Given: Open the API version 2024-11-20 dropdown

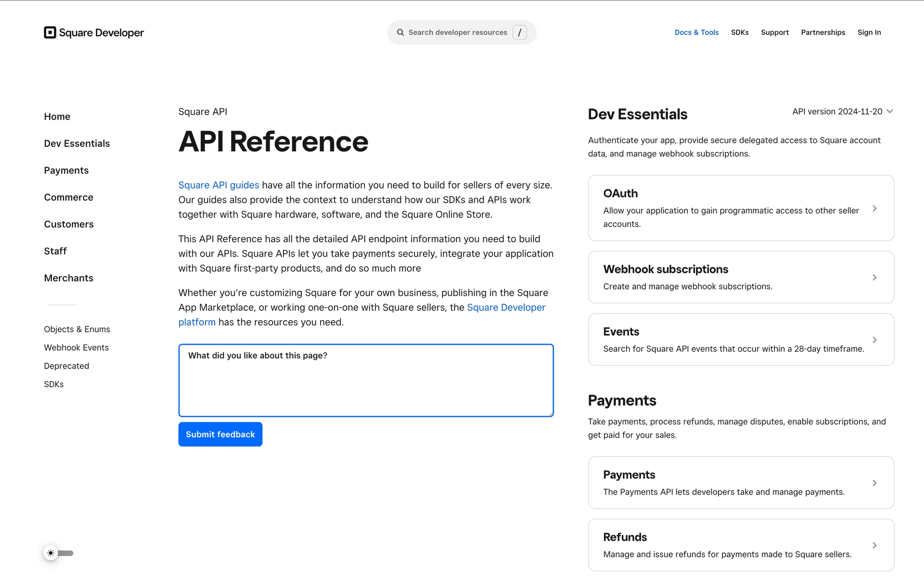Looking at the screenshot, I should (x=843, y=111).
